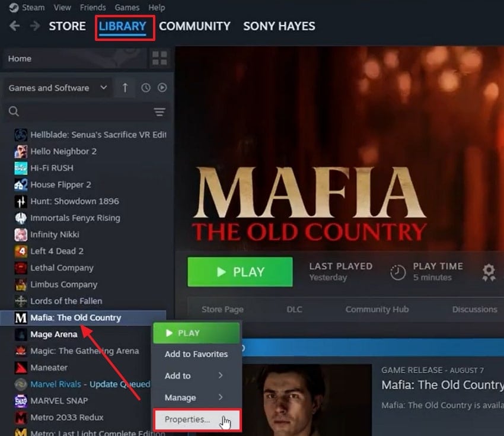Click the library Home button
504x436 pixels.
[75, 59]
